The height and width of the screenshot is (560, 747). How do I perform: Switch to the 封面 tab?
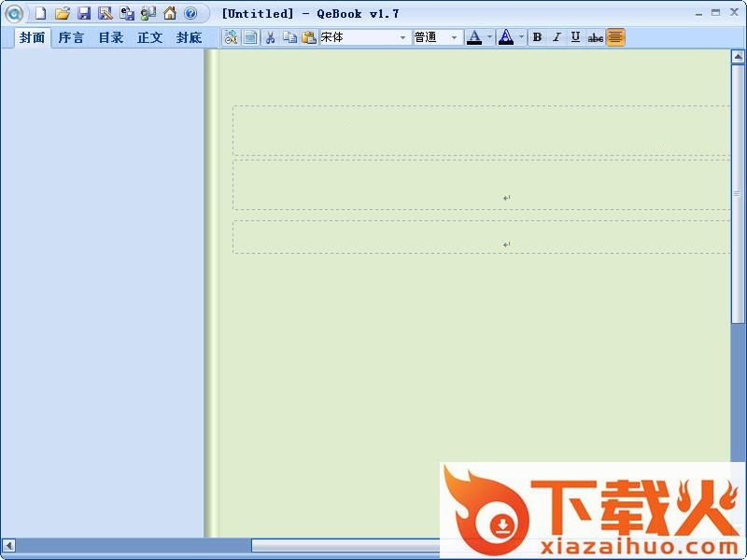(33, 37)
